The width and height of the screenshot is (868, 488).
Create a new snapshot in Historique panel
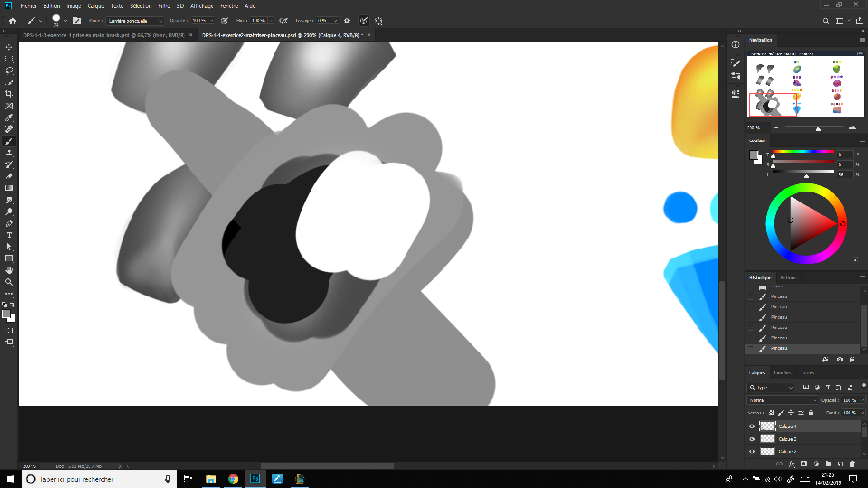840,360
